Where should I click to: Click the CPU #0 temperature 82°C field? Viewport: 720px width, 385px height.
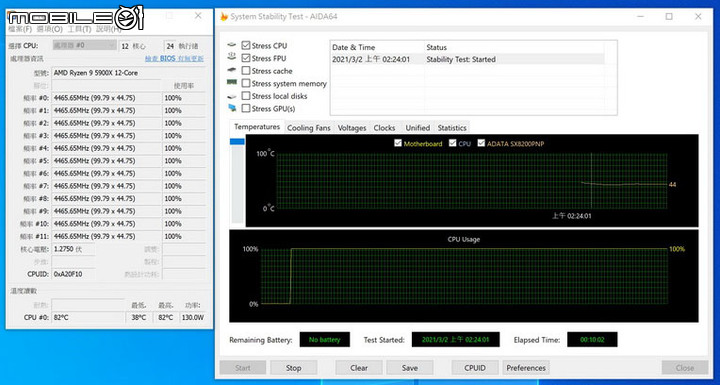pos(88,317)
